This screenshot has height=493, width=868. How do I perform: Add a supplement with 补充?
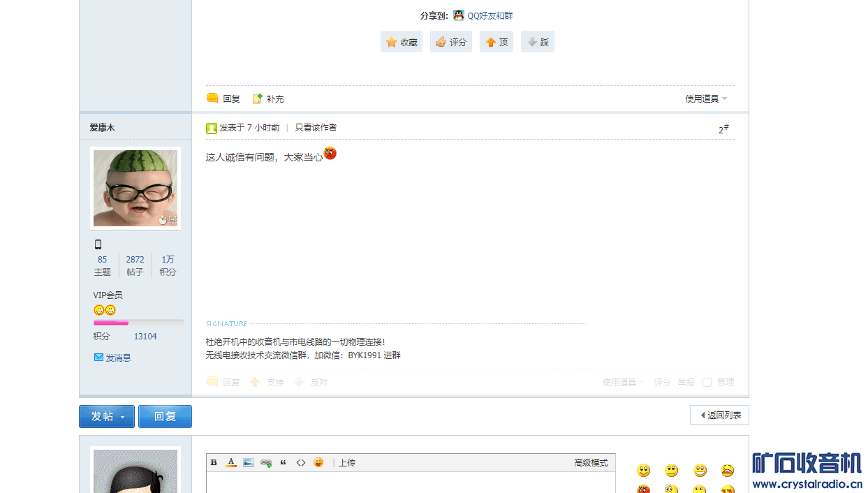coord(268,98)
